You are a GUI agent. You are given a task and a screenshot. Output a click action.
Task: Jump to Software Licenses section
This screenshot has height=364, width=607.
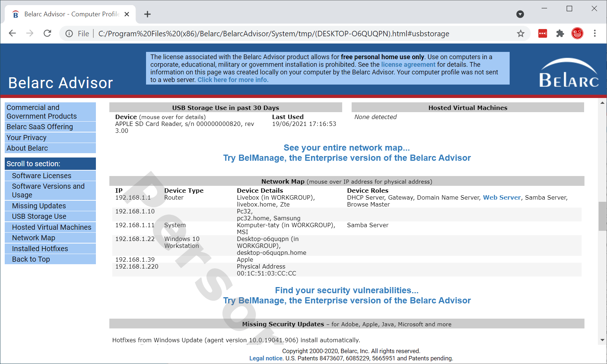pos(50,176)
